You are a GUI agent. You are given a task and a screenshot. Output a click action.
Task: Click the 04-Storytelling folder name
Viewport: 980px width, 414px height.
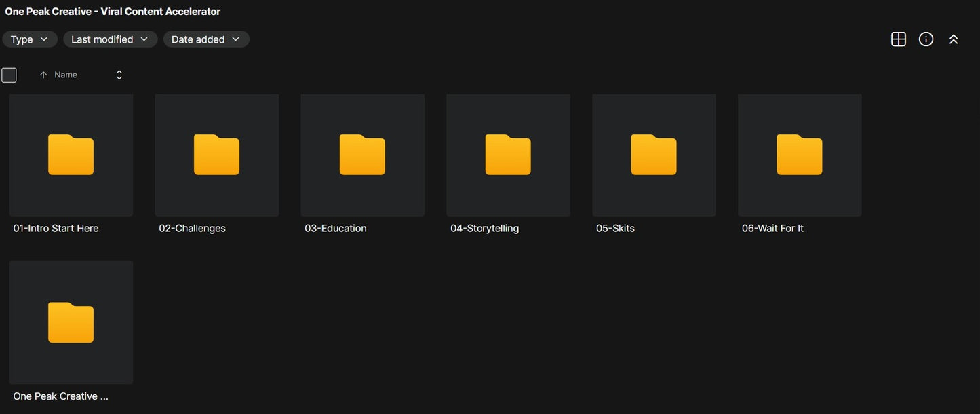(485, 229)
